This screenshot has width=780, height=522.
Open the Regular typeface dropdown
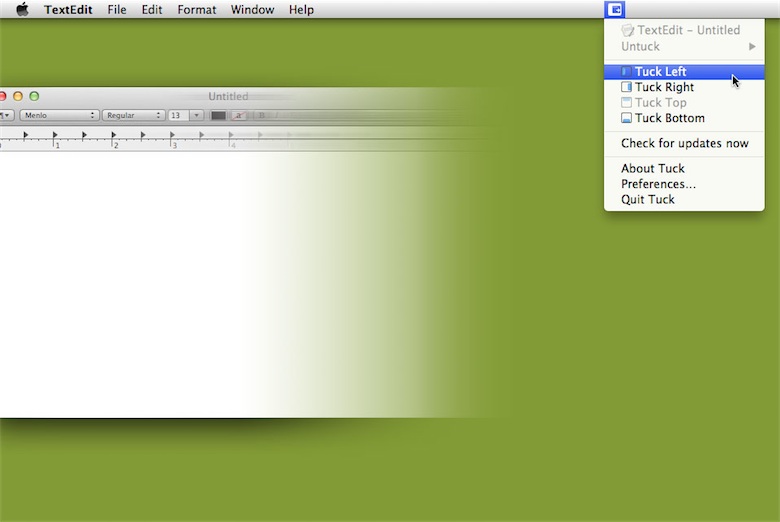133,115
